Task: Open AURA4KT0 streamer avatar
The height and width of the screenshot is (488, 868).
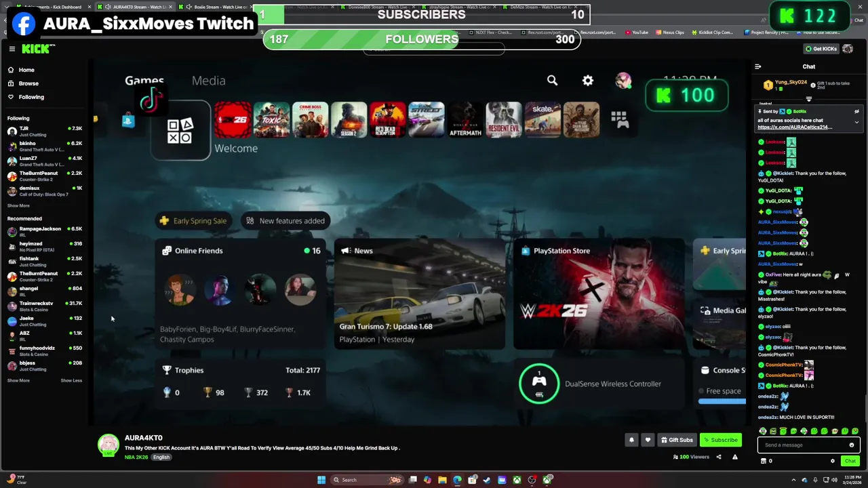Action: (x=108, y=445)
